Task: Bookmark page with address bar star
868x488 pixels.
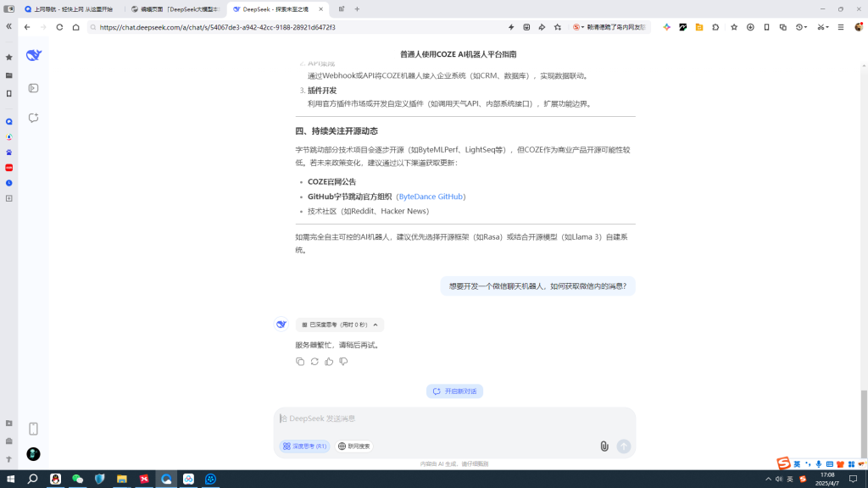Action: (x=558, y=27)
